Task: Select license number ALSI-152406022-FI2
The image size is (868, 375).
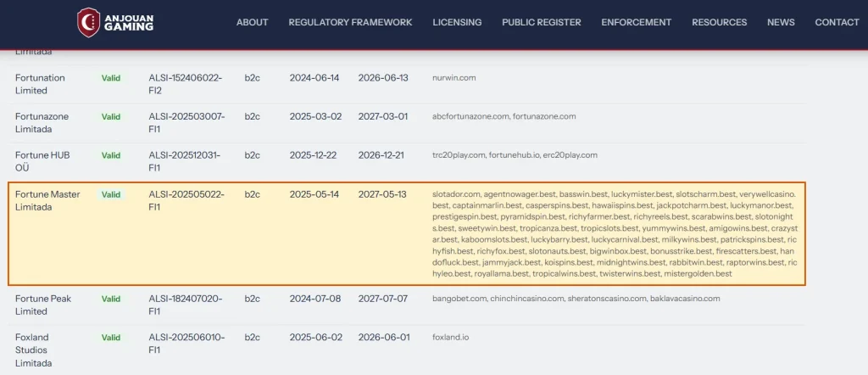Action: point(186,84)
